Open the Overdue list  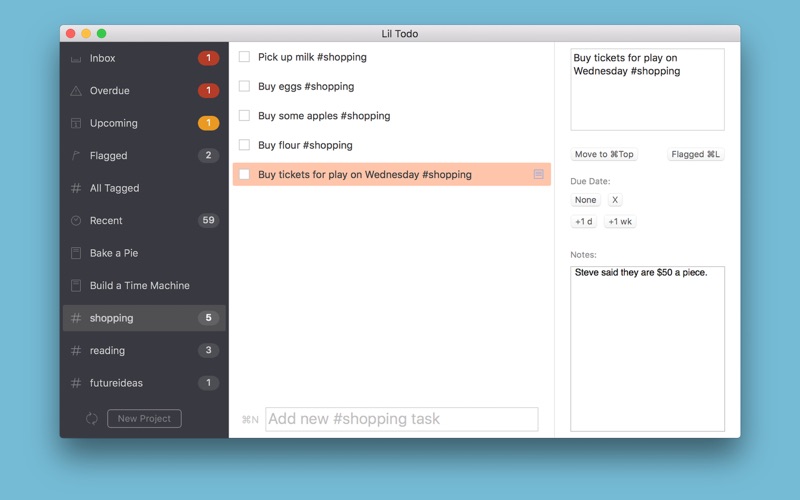tap(144, 90)
